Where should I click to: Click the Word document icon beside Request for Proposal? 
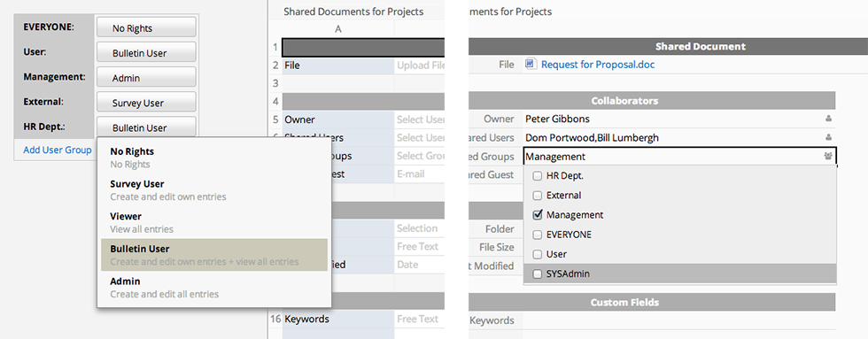[x=530, y=64]
